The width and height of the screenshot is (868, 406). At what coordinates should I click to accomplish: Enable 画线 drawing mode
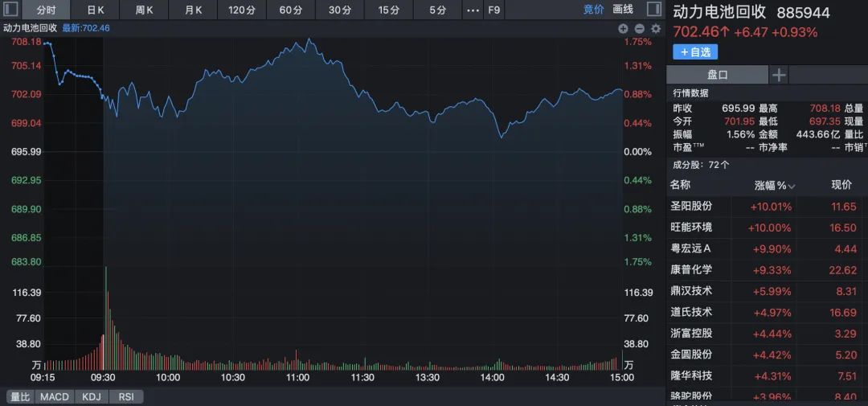click(x=623, y=10)
